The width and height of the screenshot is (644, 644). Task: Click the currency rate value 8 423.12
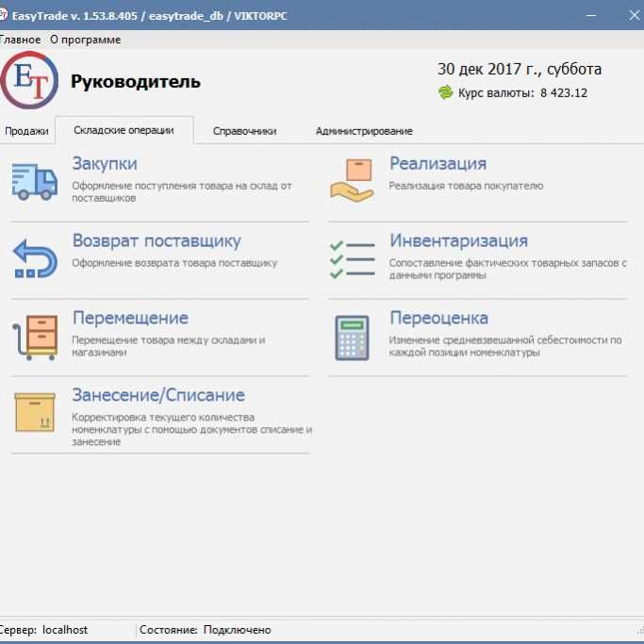coord(564,92)
